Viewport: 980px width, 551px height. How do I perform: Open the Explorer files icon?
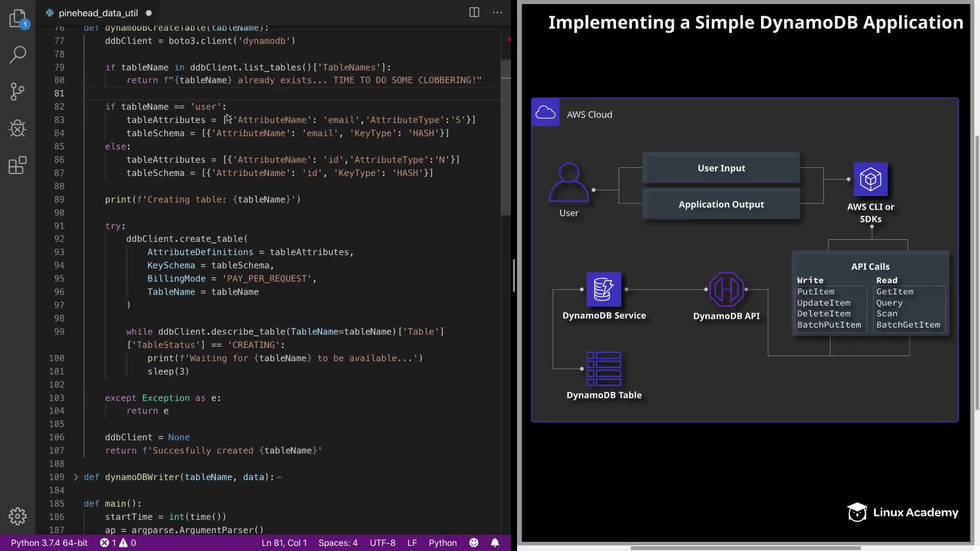pos(18,19)
